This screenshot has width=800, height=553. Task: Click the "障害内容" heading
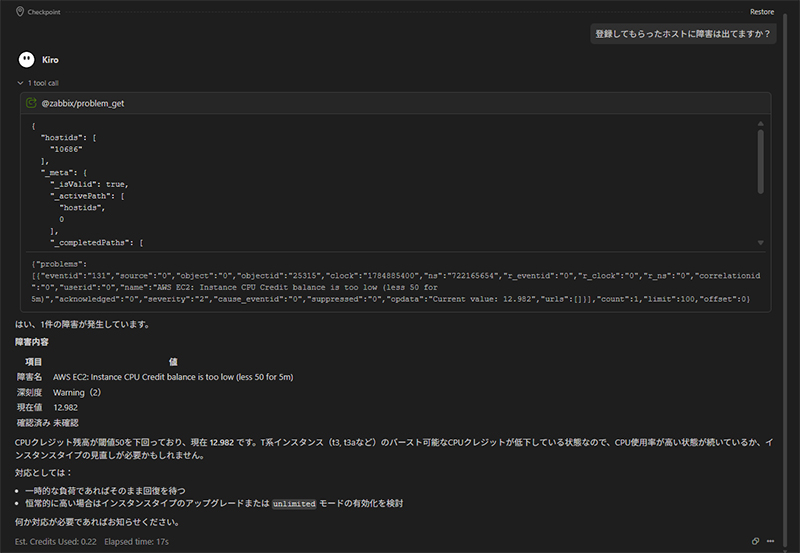(x=32, y=342)
